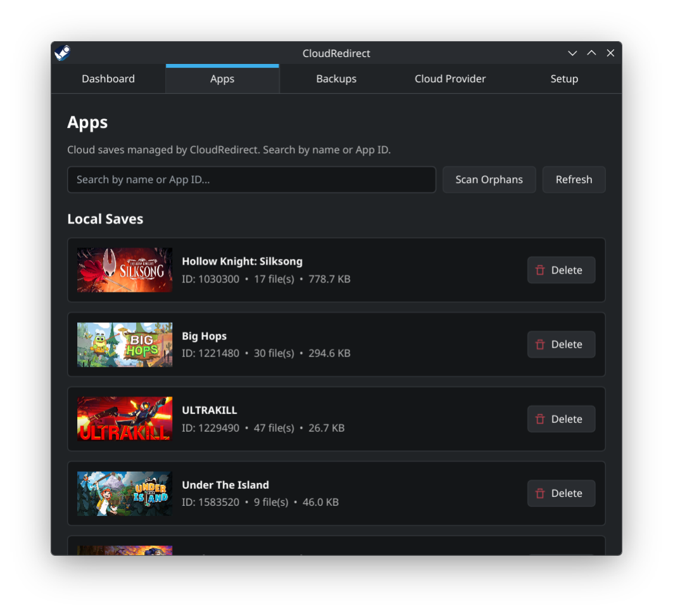Screen dimensions: 673x616
Task: Click ID: 1221480 in the Big Hops row
Action: [210, 353]
